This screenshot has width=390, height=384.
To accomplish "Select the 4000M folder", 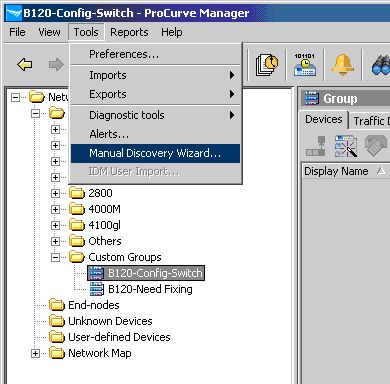I will point(104,209).
